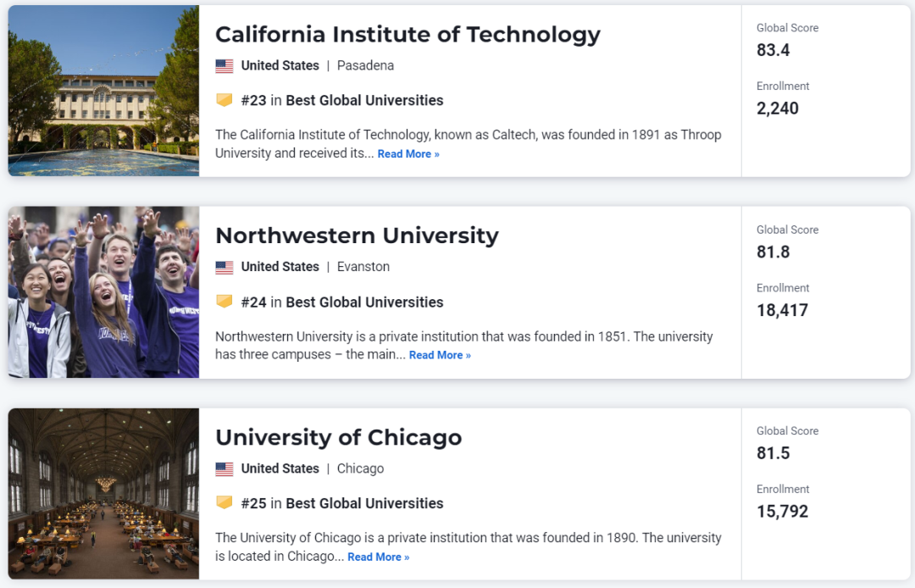Click Read More on the Caltech description
Image resolution: width=915 pixels, height=588 pixels.
(408, 154)
